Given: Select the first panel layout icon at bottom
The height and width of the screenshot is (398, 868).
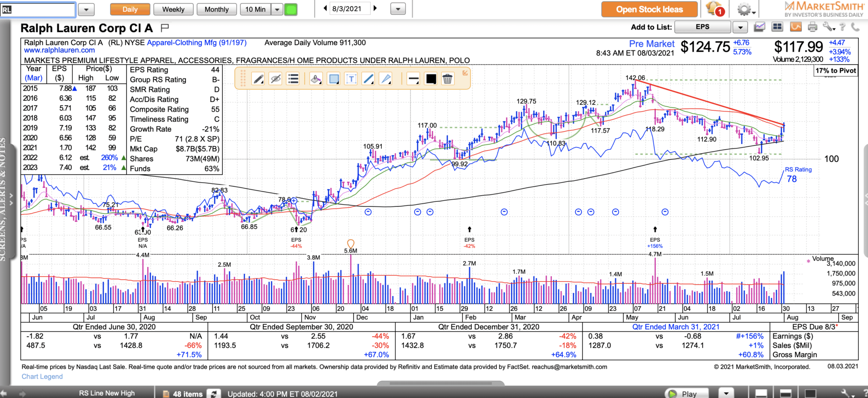Looking at the screenshot, I should click(761, 394).
